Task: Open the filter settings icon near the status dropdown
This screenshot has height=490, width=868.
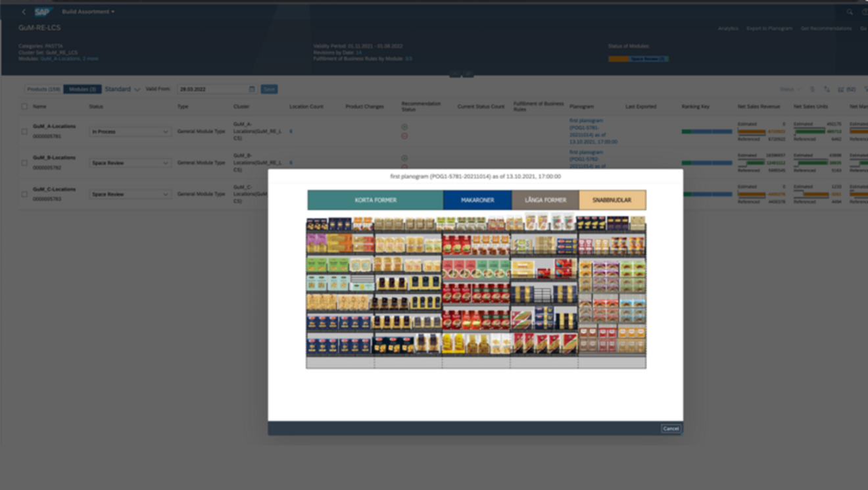Action: point(813,89)
